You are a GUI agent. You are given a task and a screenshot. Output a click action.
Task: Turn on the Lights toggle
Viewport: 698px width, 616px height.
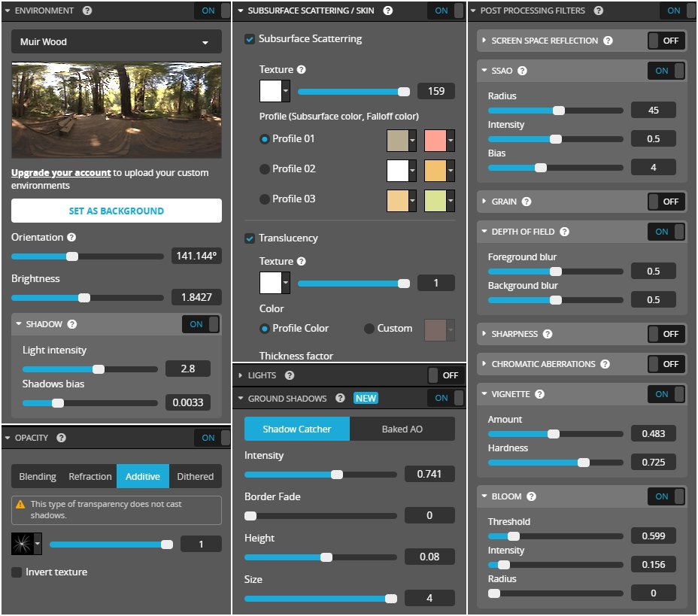coord(442,375)
